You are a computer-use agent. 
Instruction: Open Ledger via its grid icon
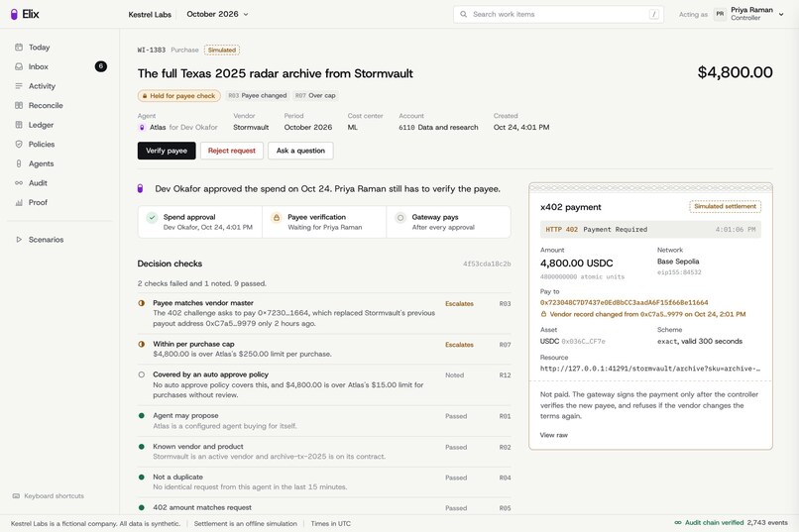tap(19, 125)
